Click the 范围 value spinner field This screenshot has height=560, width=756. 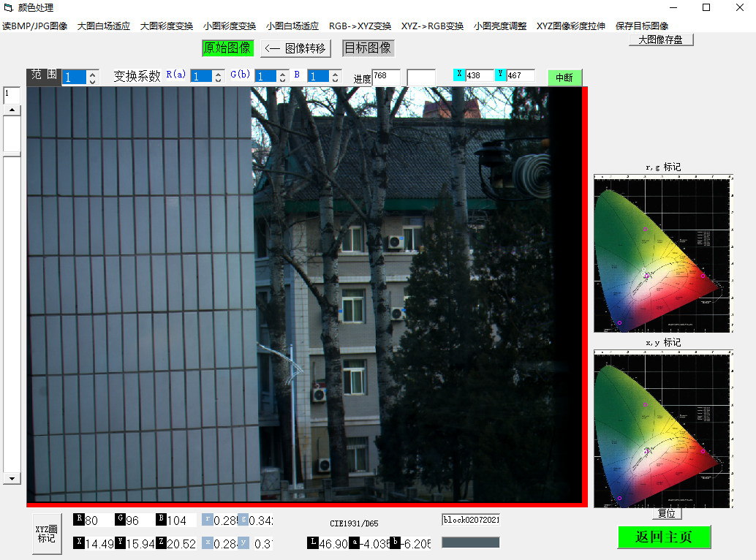coord(74,77)
